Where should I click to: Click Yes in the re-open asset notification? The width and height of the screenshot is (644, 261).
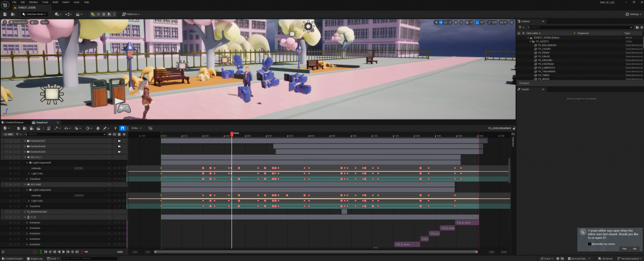click(x=624, y=249)
